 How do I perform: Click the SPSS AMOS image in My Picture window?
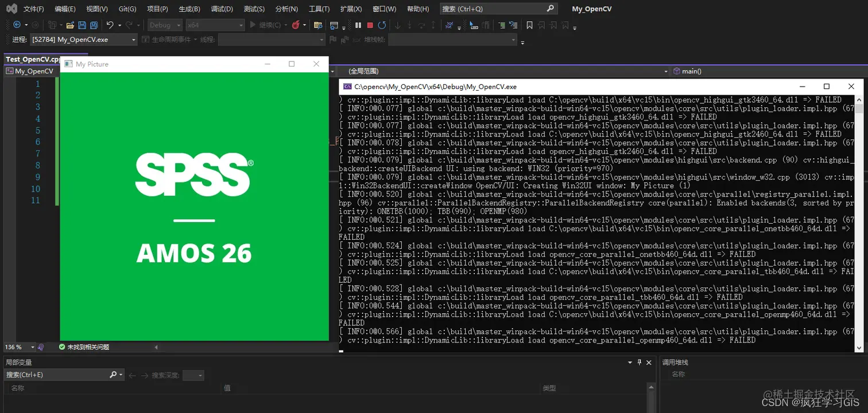click(x=194, y=206)
